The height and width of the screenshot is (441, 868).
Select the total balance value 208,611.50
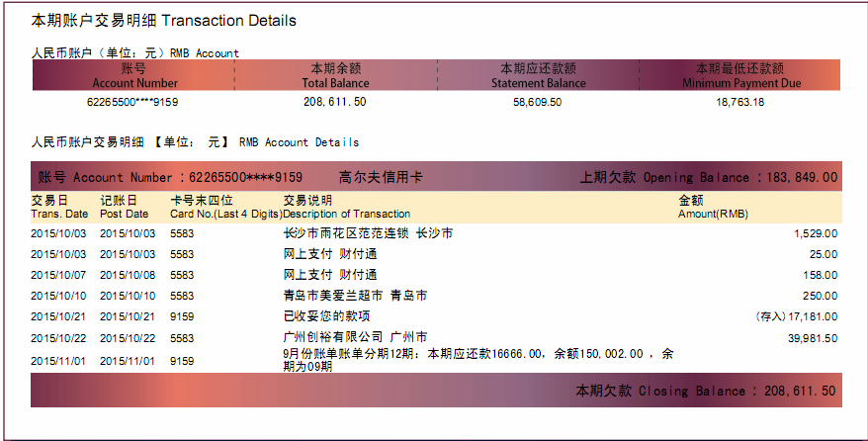[x=335, y=102]
